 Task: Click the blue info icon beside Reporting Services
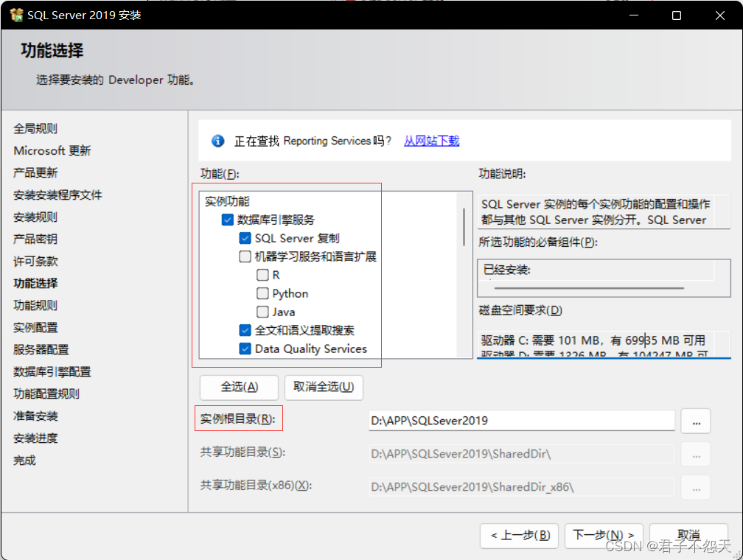click(218, 141)
